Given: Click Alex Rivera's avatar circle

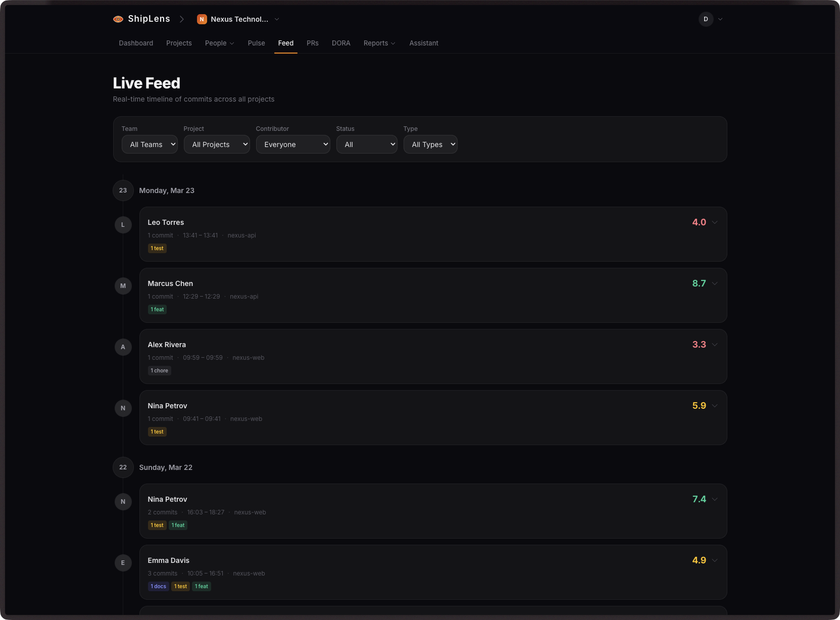Looking at the screenshot, I should click(123, 347).
